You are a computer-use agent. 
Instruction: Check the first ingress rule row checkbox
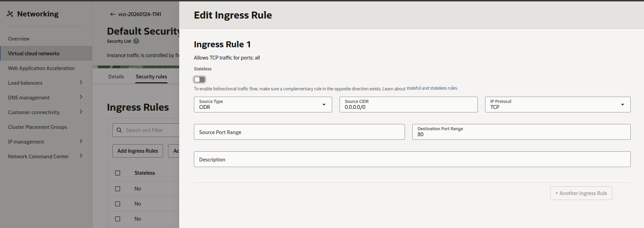[x=118, y=189]
